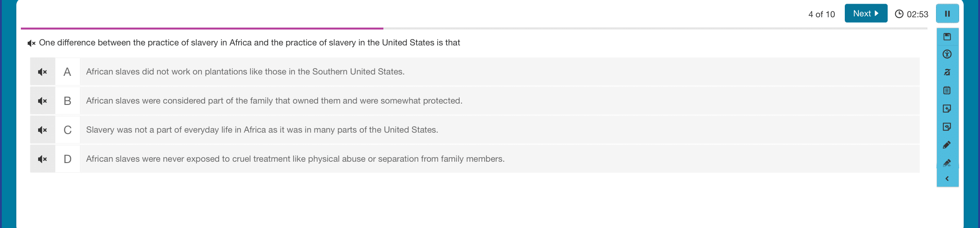Toggle audio for answer D
This screenshot has width=980, height=228.
click(x=43, y=159)
